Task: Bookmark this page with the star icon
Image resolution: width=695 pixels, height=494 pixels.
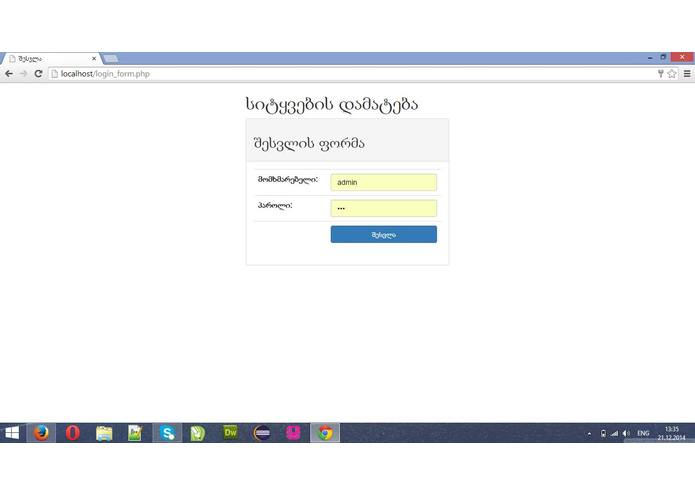Action: [x=672, y=74]
